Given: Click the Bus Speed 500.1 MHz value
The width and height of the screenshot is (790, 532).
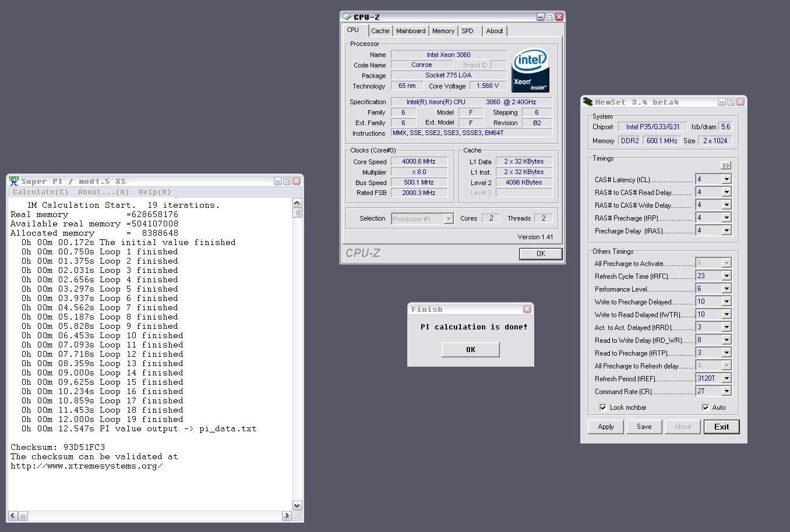Looking at the screenshot, I should pyautogui.click(x=419, y=182).
